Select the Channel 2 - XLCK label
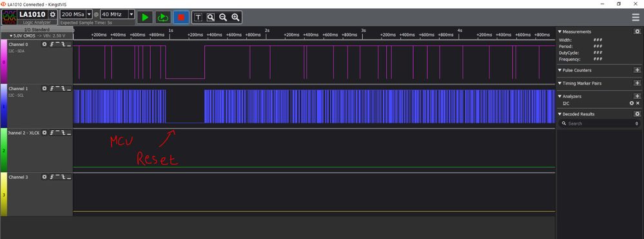The image size is (644, 239). 24,133
